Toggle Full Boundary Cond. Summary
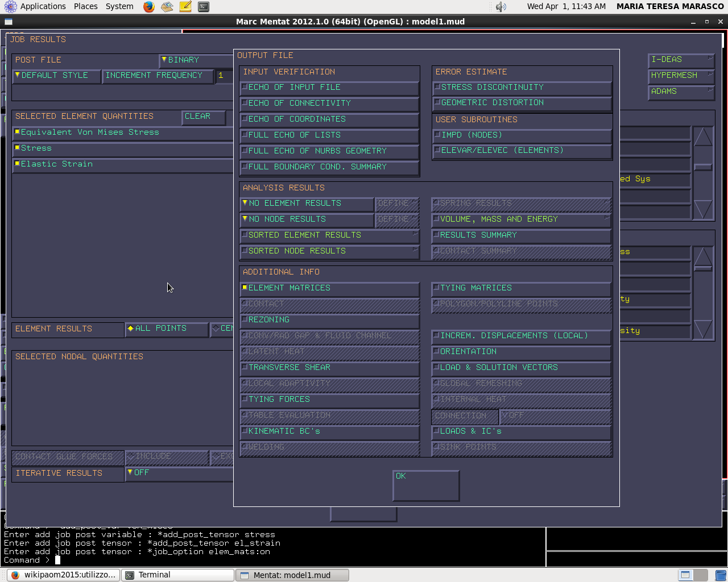Image resolution: width=728 pixels, height=582 pixels. click(330, 167)
